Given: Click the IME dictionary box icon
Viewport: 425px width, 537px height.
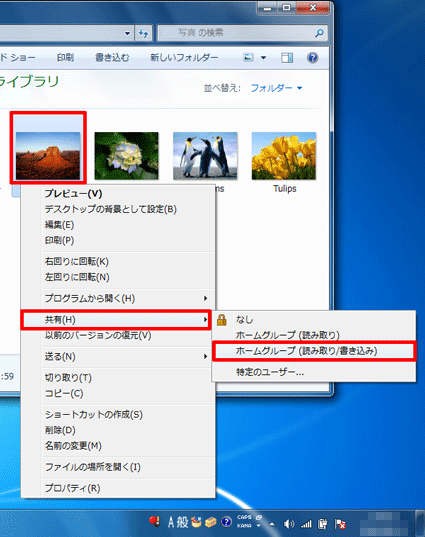Looking at the screenshot, I should (x=211, y=523).
